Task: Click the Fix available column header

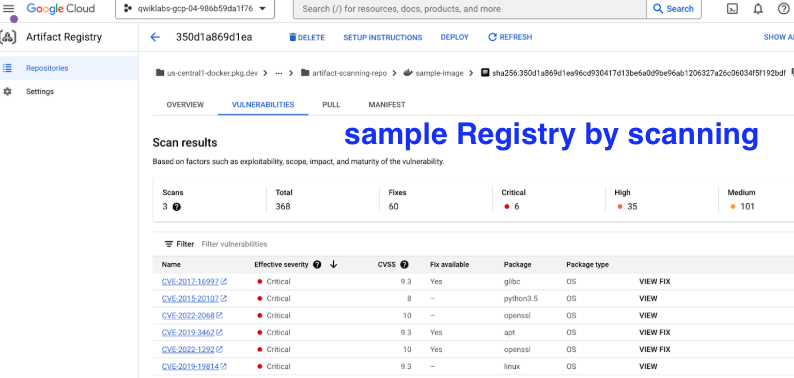Action: coord(450,264)
